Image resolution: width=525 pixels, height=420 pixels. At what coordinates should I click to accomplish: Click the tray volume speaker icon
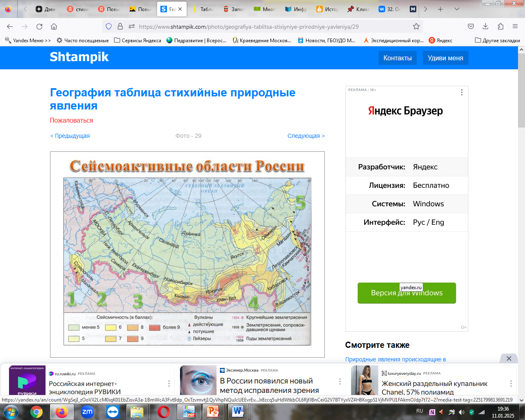(462, 412)
